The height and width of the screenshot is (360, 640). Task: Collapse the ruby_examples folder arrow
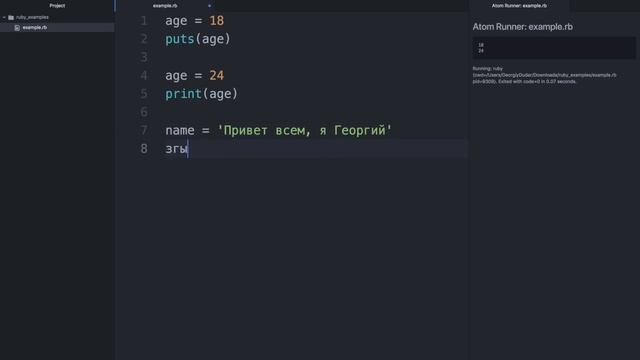pyautogui.click(x=4, y=17)
